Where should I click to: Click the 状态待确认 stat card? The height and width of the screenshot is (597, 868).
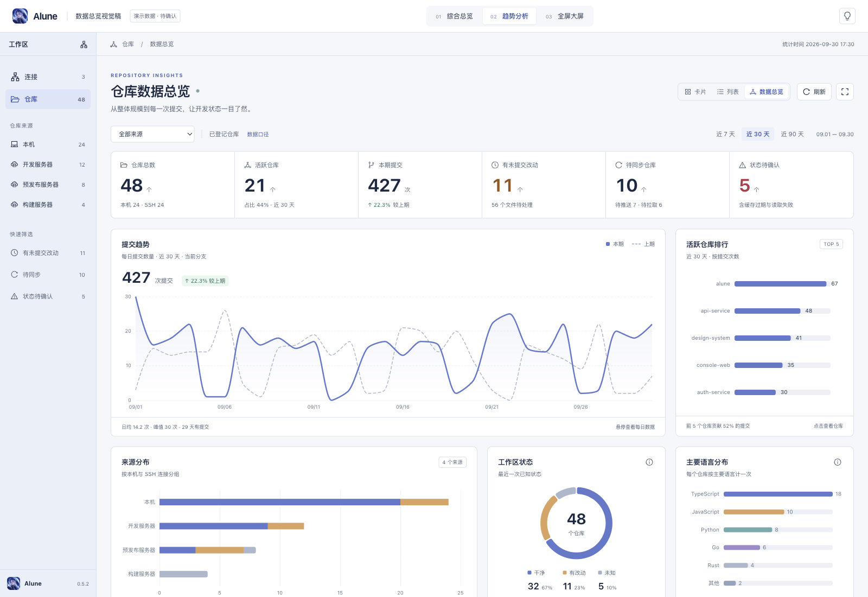pyautogui.click(x=792, y=185)
